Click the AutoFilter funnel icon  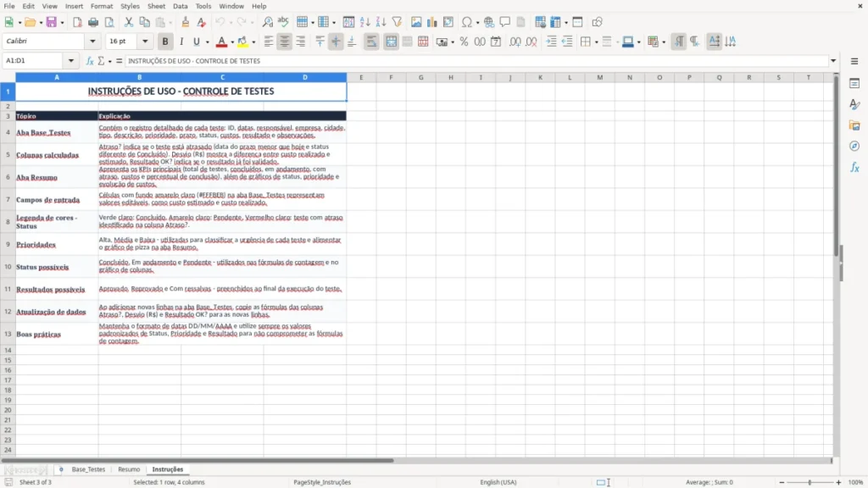click(x=397, y=22)
